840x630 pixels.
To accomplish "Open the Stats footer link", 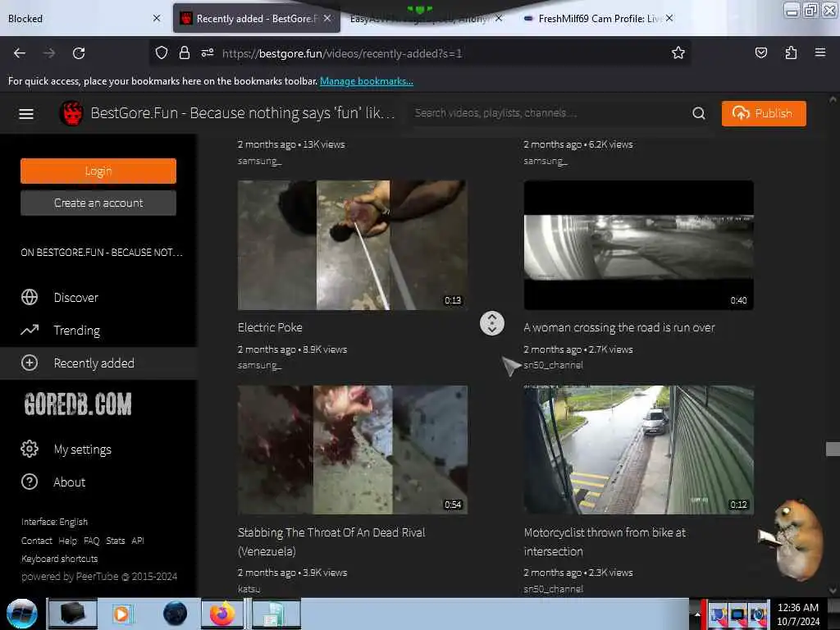I will [115, 541].
